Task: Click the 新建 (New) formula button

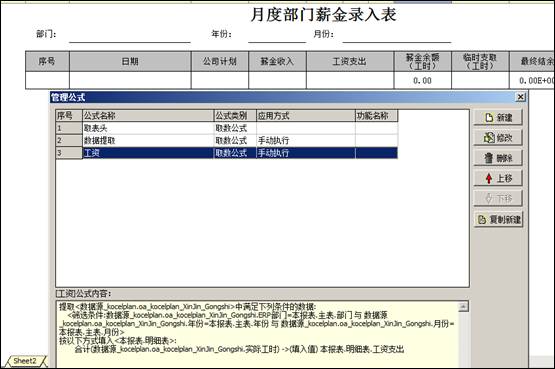Action: [x=498, y=117]
